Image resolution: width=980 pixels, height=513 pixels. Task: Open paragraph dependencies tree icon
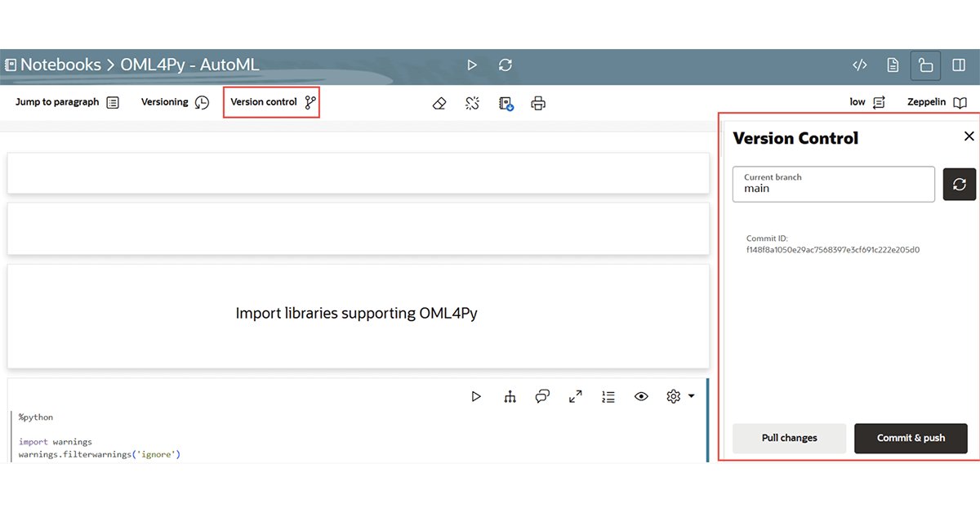point(510,396)
